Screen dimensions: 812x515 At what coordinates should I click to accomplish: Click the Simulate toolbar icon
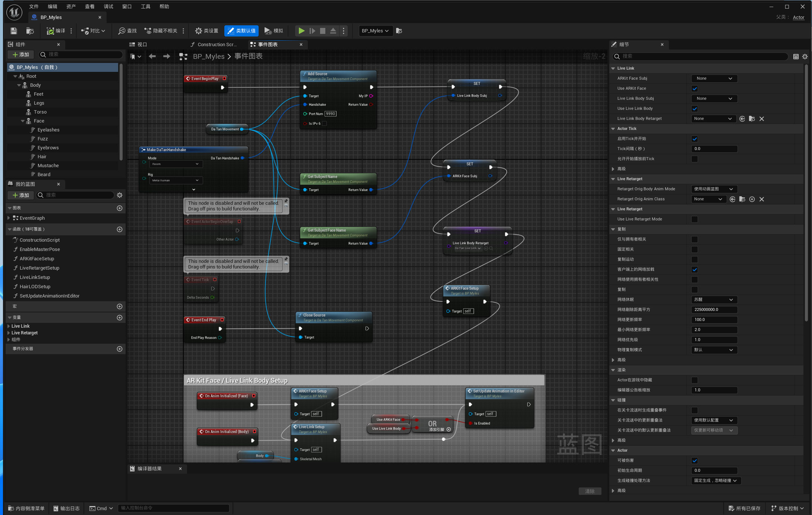(268, 31)
